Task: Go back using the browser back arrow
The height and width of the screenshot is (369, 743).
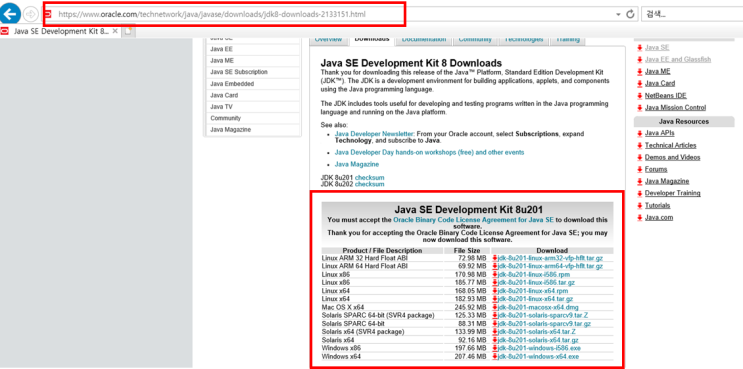Action: 10,14
